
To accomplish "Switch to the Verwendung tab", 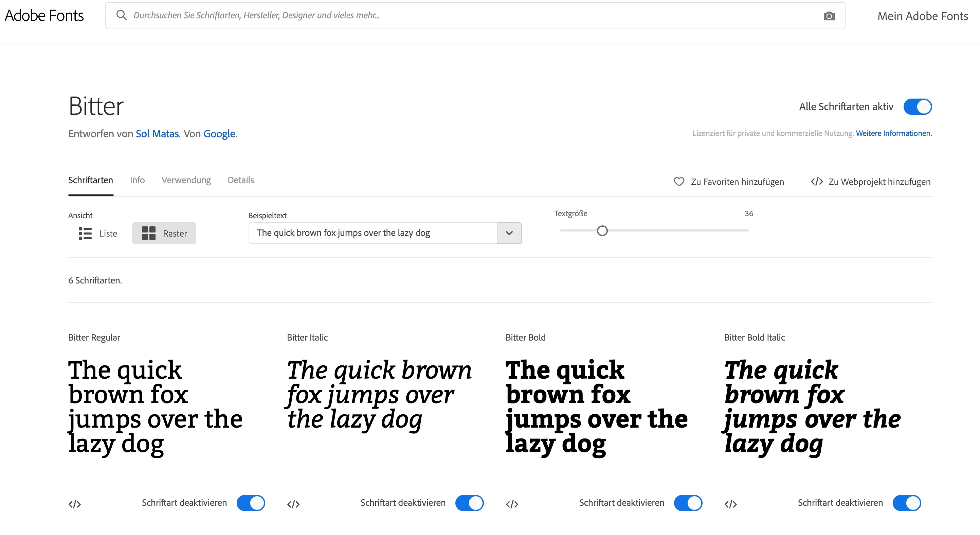I will (186, 180).
